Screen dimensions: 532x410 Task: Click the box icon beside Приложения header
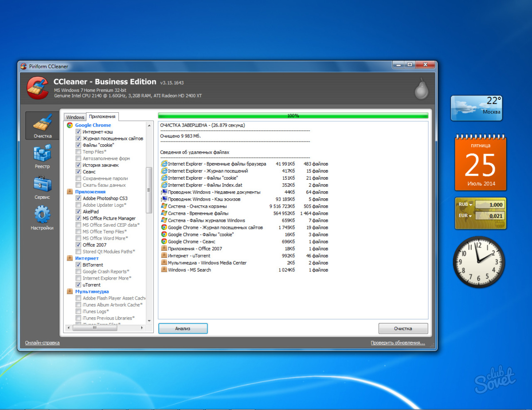(70, 192)
